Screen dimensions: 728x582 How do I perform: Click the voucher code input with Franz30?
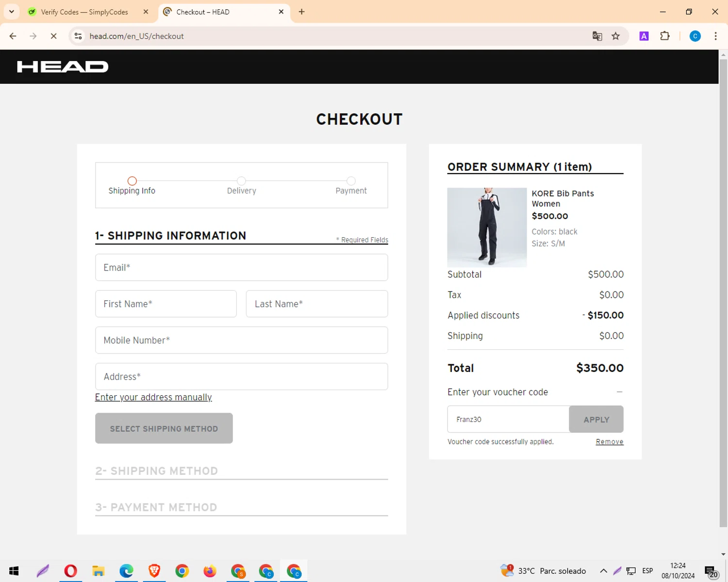point(508,419)
